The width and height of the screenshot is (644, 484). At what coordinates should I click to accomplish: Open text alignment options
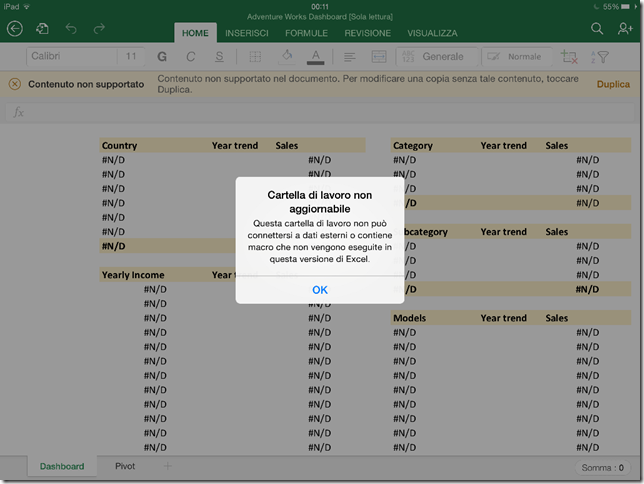pyautogui.click(x=350, y=57)
